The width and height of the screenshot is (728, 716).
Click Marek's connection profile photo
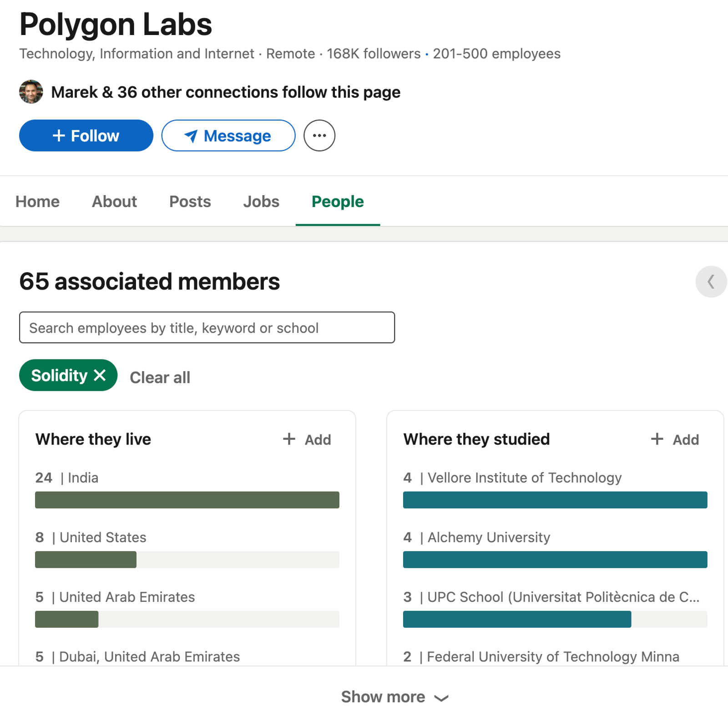tap(31, 92)
